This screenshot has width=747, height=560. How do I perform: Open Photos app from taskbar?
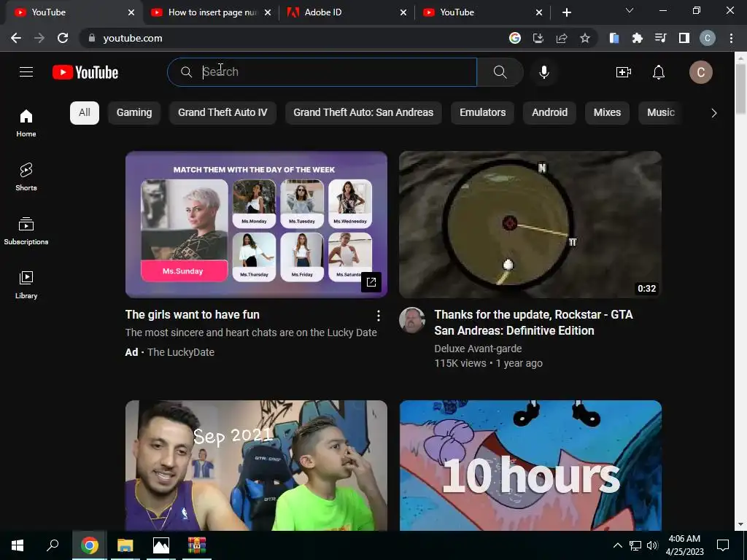161,545
